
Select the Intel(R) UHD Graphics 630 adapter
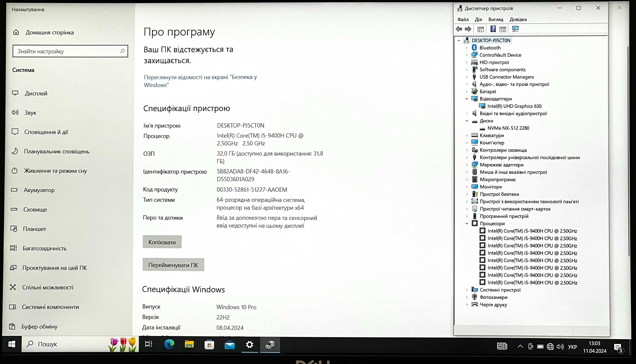514,106
